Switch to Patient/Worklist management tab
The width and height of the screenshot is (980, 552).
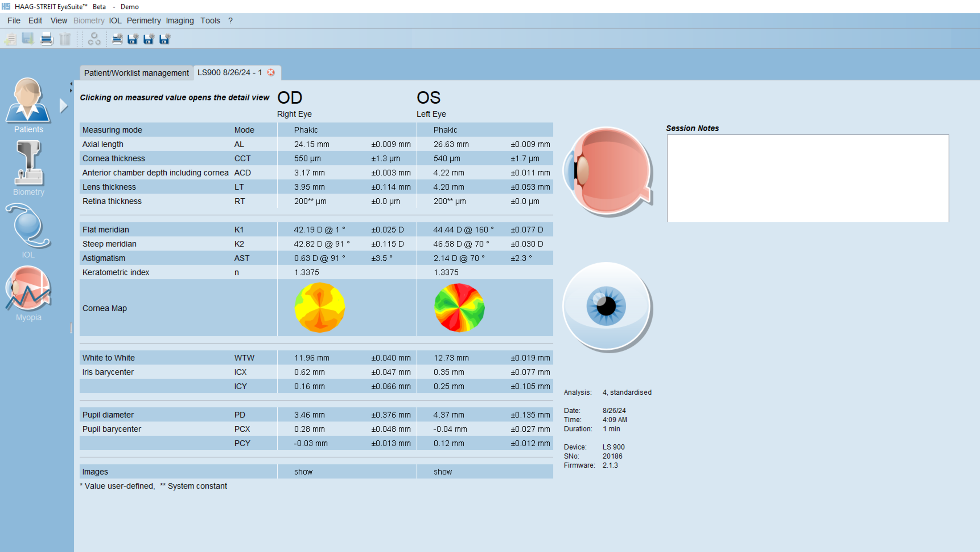[136, 73]
